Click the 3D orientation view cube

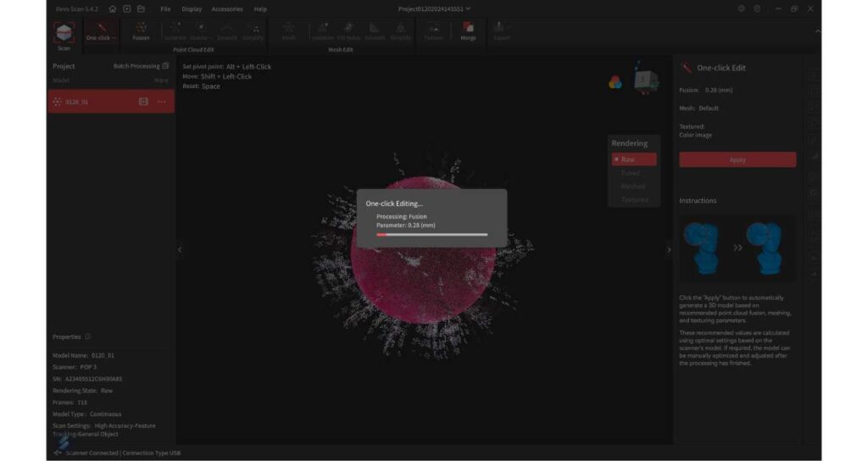646,81
